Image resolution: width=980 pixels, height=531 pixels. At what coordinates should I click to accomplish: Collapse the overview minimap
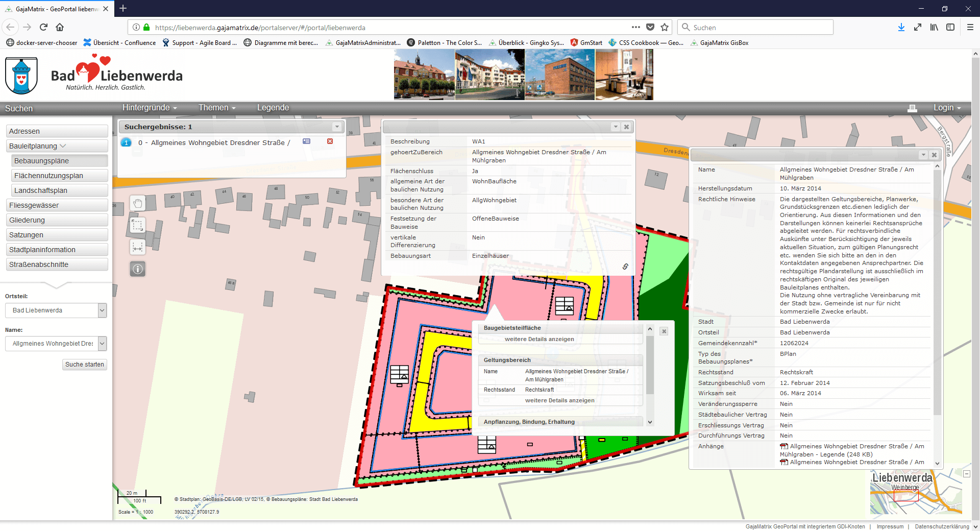click(967, 474)
